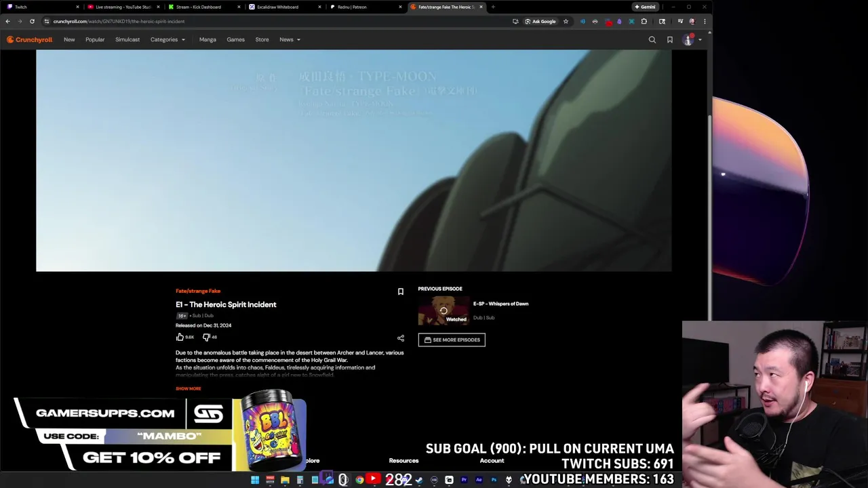Like the episode with thumbs up
The width and height of the screenshot is (868, 488).
(x=180, y=337)
